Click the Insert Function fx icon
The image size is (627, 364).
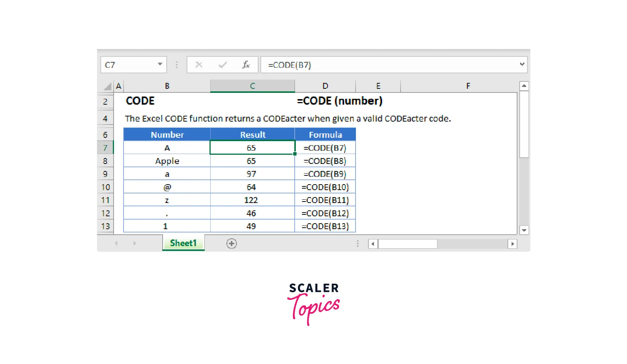tap(246, 65)
